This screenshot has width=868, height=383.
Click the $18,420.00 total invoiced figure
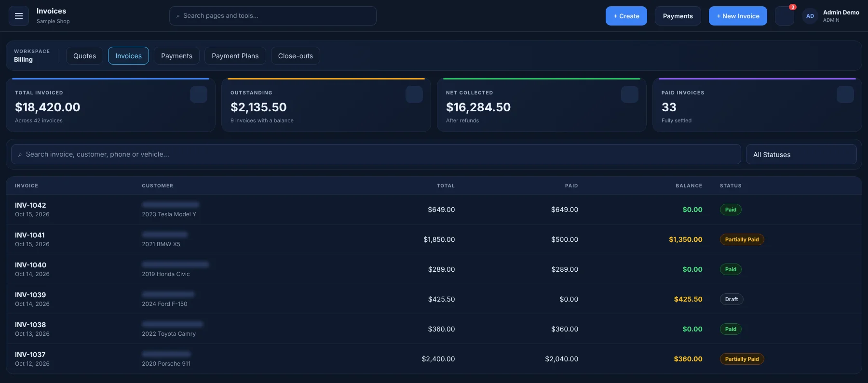pyautogui.click(x=48, y=107)
